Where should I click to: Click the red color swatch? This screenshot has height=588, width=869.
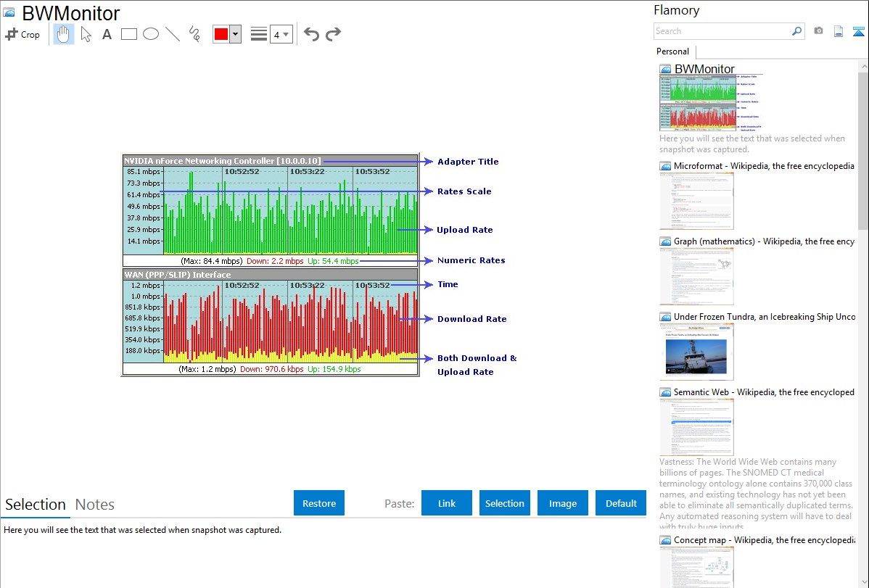(221, 34)
